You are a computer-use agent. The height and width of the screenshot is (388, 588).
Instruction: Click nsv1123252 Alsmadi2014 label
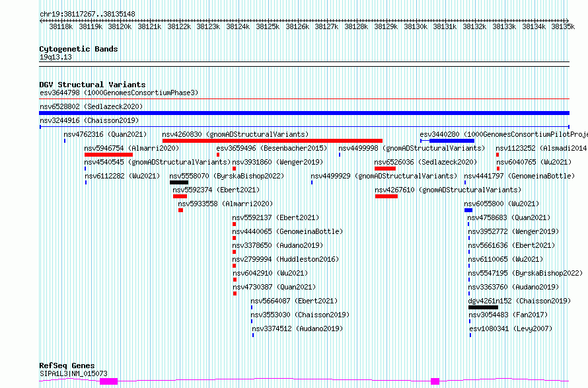tap(541, 148)
